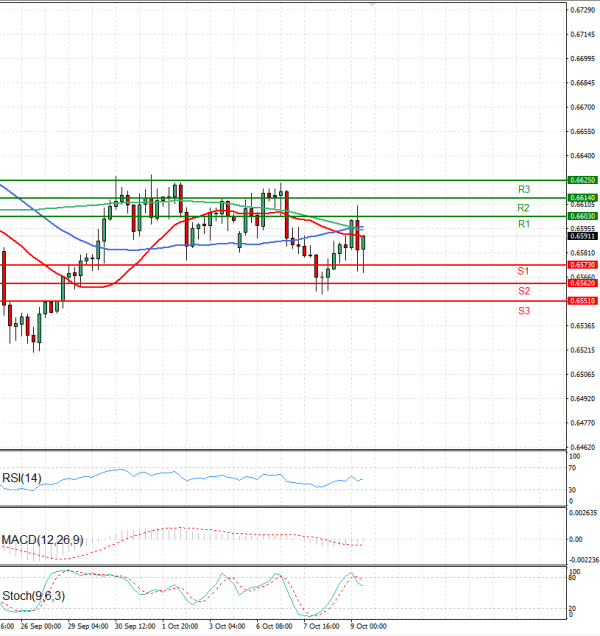Click the 0.67290 price scale value
The height and width of the screenshot is (636, 600).
click(x=583, y=10)
